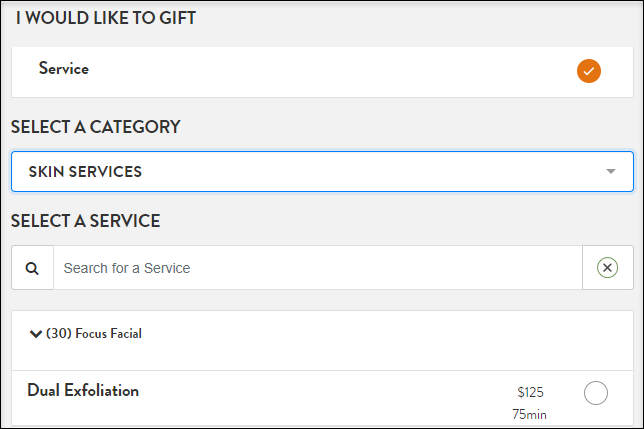Click the Service label text

tap(64, 68)
